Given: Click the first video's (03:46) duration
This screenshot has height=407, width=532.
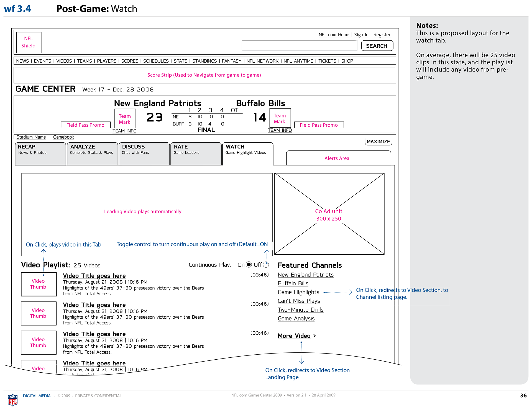Looking at the screenshot, I should (260, 275).
